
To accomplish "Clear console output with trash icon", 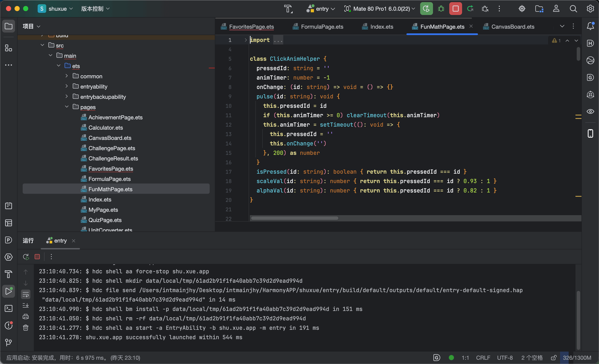I will (x=25, y=328).
